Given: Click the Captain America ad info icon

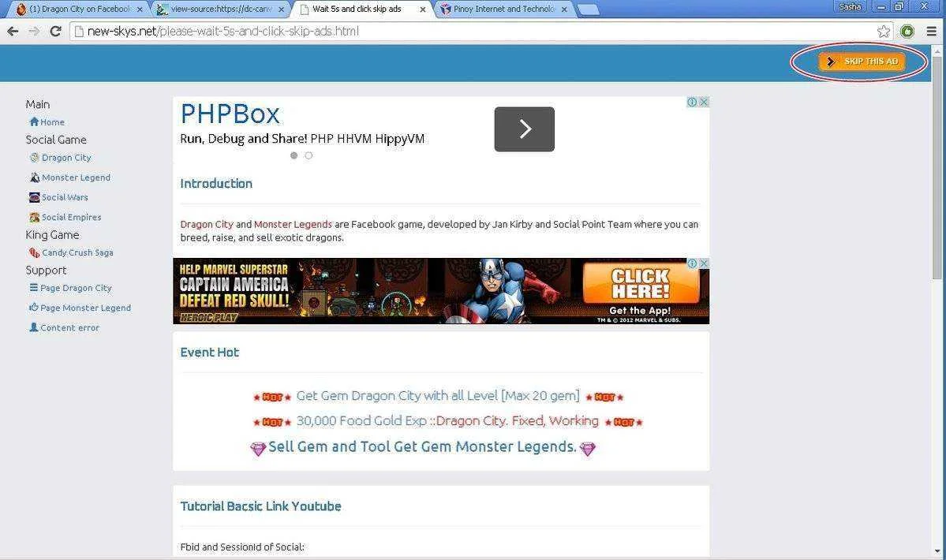Looking at the screenshot, I should 693,263.
